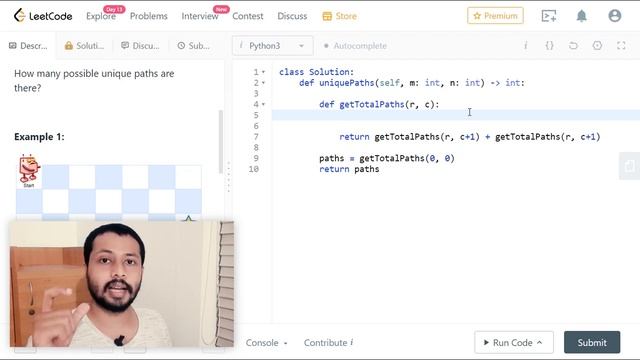640x360 pixels.
Task: Visit the Store link
Action: [340, 16]
